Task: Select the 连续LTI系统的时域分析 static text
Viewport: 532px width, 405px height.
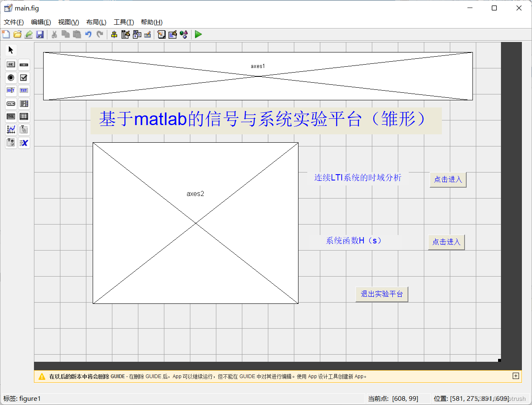Action: (358, 178)
